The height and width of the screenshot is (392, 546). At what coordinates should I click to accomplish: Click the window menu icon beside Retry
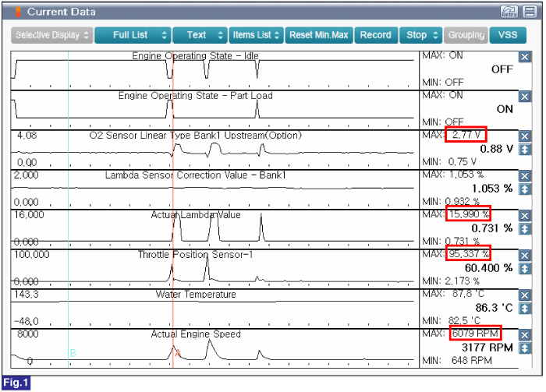530,12
